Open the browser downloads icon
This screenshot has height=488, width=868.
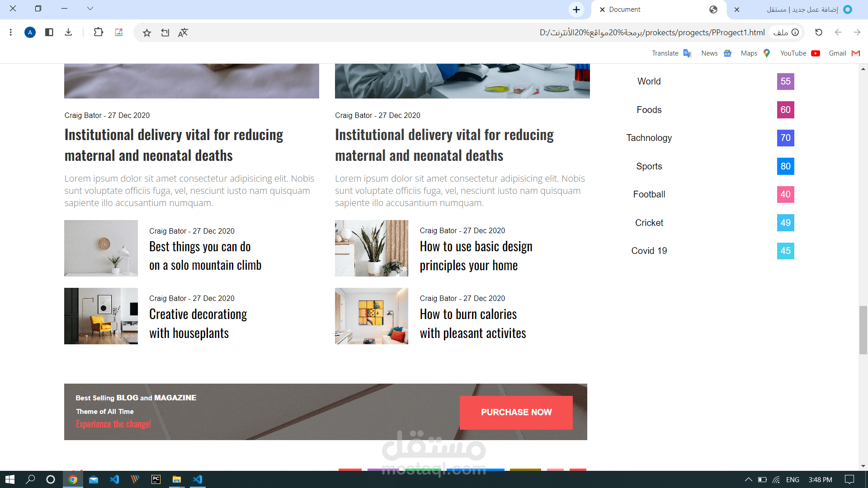point(68,33)
